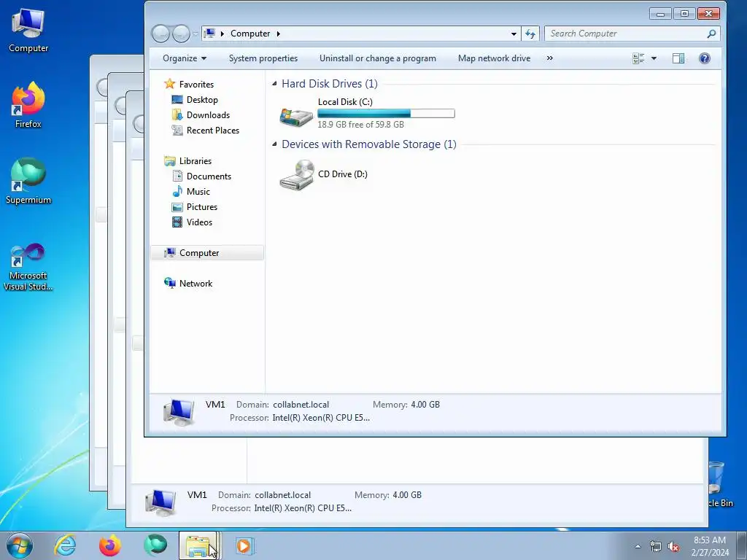Open Microsoft Visual Studio desktop shortcut
The height and width of the screenshot is (560, 747).
(28, 267)
